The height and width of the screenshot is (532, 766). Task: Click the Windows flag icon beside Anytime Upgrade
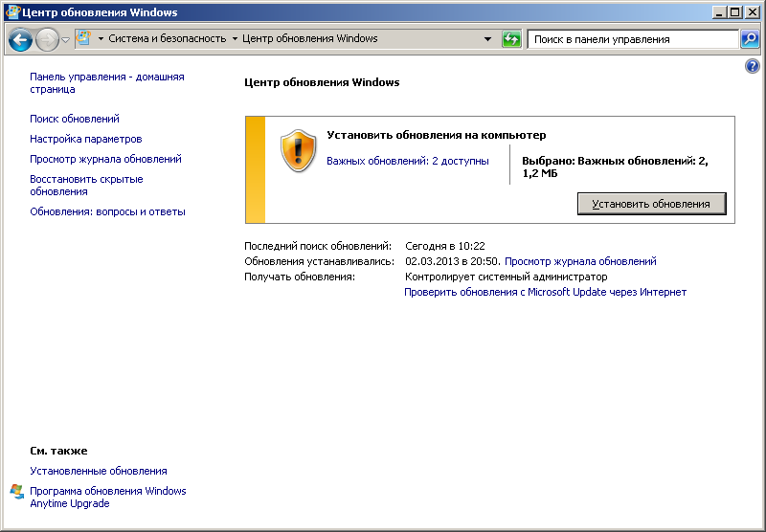point(17,492)
